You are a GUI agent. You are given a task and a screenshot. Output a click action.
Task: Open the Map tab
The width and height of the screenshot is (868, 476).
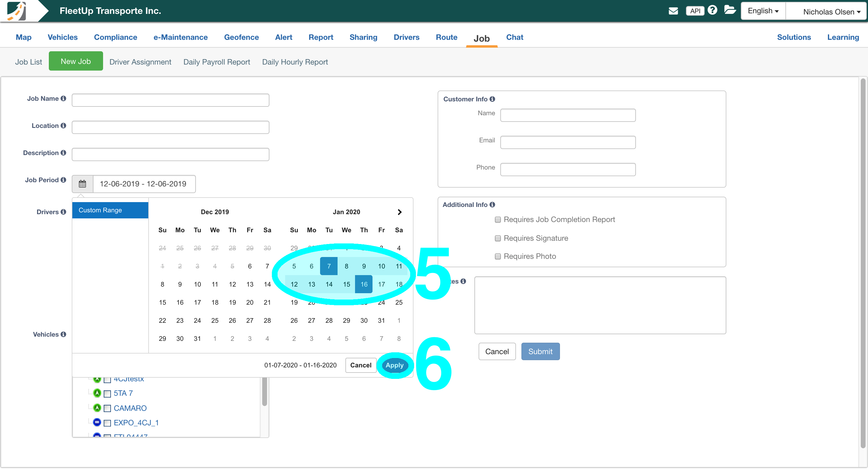click(x=24, y=37)
